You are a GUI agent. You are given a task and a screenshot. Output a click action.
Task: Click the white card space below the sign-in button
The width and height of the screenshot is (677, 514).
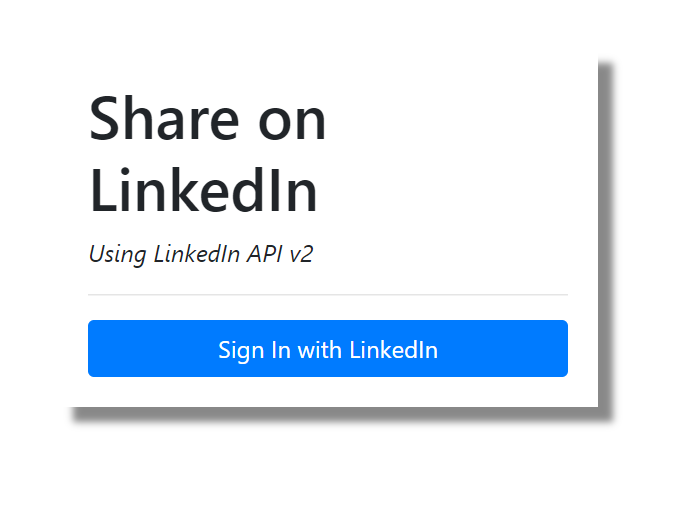click(x=328, y=392)
